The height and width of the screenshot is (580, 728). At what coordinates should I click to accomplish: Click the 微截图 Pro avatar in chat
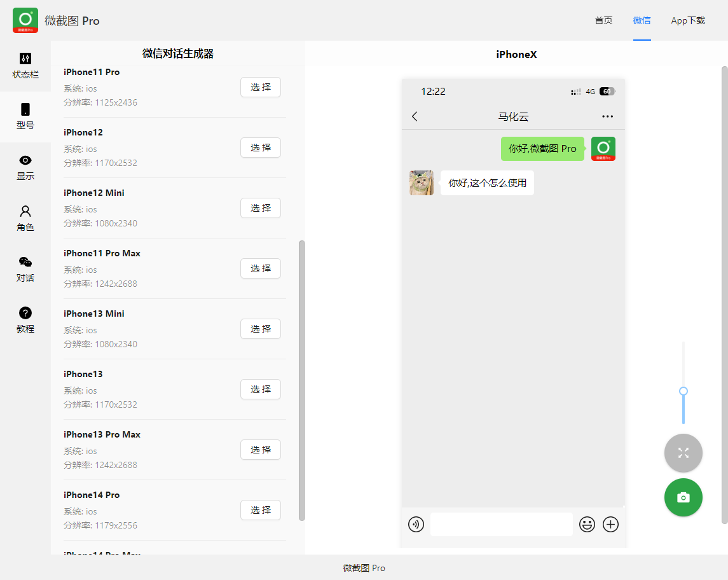(603, 149)
